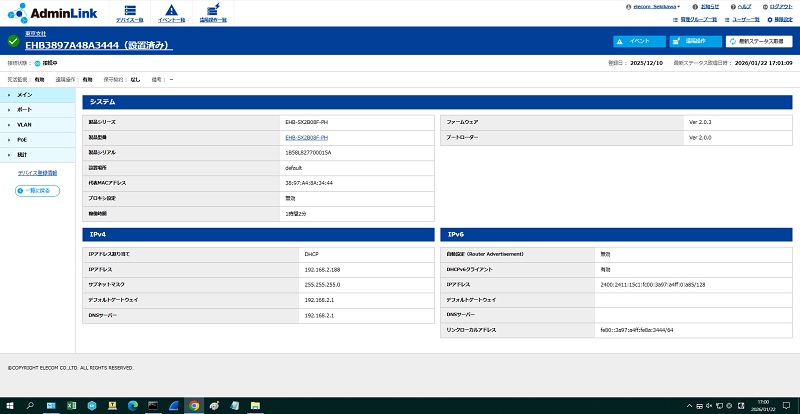This screenshot has height=414, width=800.
Task: Expand the VLAN sidebar section
Action: click(x=37, y=124)
